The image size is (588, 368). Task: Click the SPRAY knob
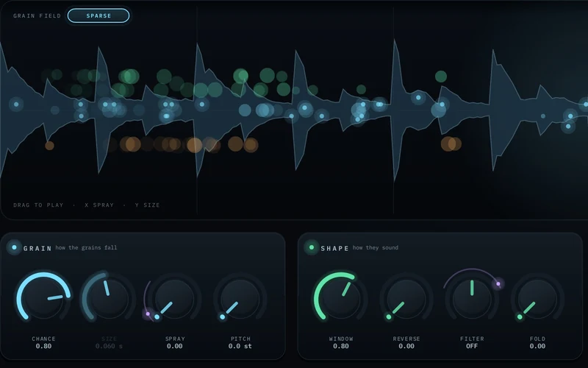[175, 299]
